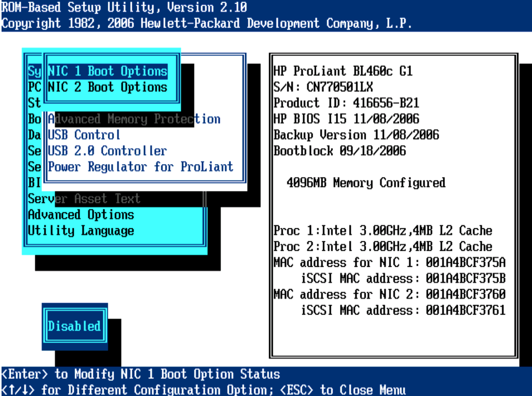
Task: Click the Product ID 416656-B21 line
Action: point(346,103)
